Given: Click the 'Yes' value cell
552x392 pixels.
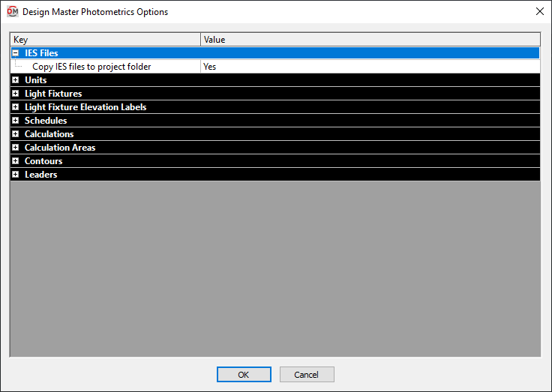Looking at the screenshot, I should [x=370, y=67].
